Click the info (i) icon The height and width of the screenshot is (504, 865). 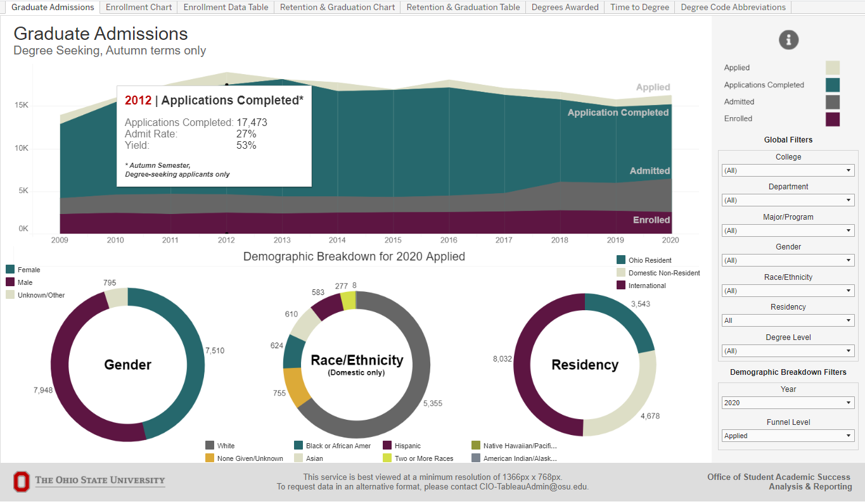(x=788, y=39)
